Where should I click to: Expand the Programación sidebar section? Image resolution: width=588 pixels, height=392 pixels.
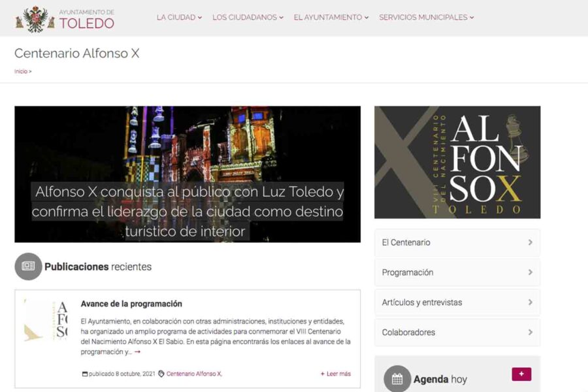click(457, 272)
